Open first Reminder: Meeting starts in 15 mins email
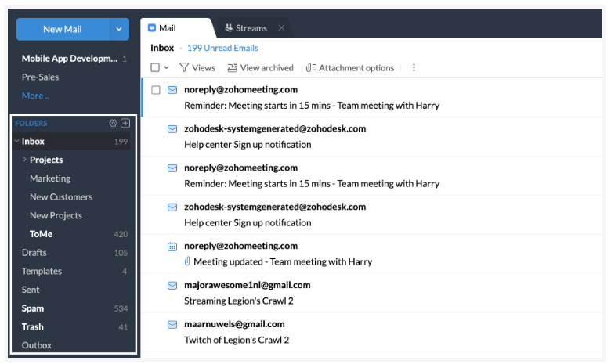Viewport: 611px width, 364px height. pyautogui.click(x=312, y=106)
